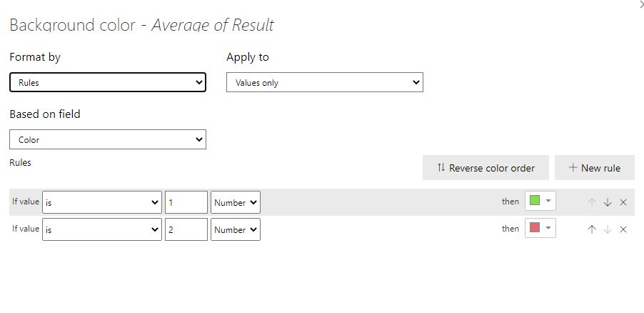
Task: Delete the rule with value 1
Action: [623, 202]
